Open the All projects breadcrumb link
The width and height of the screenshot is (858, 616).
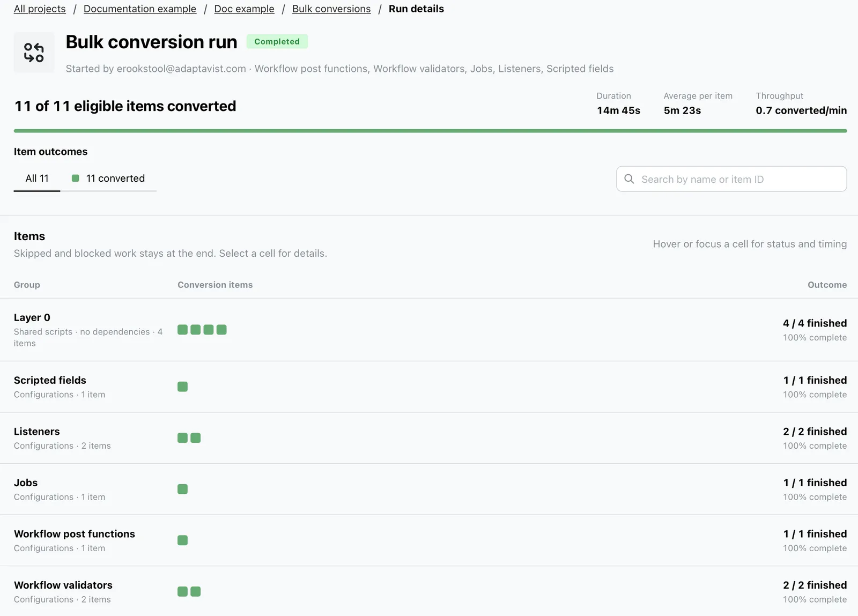click(x=40, y=9)
